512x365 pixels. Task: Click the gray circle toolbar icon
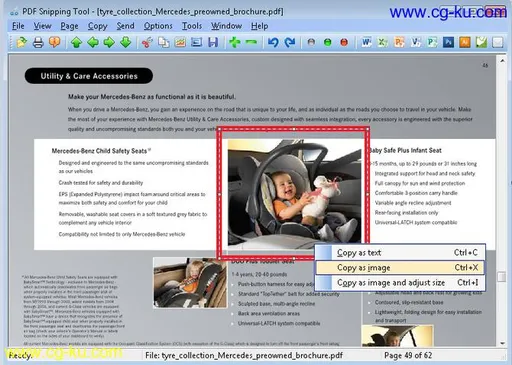pyautogui.click(x=311, y=42)
